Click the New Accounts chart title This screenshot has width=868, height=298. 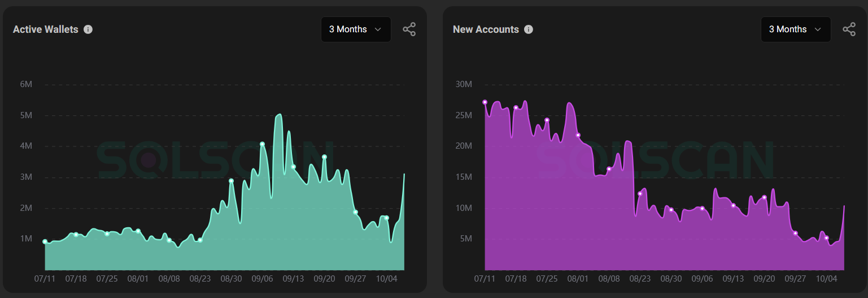pyautogui.click(x=486, y=29)
